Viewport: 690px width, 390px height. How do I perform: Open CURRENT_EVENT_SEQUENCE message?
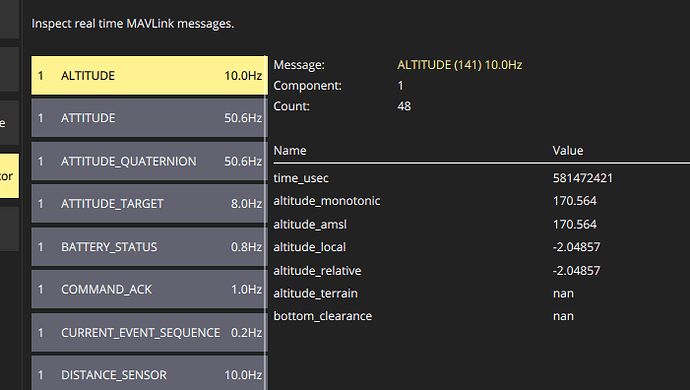coord(149,332)
